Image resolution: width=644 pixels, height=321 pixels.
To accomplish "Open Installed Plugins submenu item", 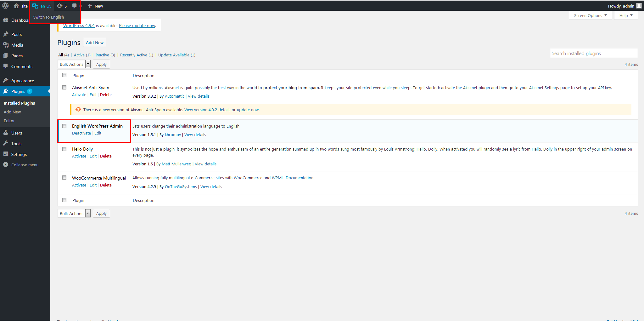I will point(19,103).
